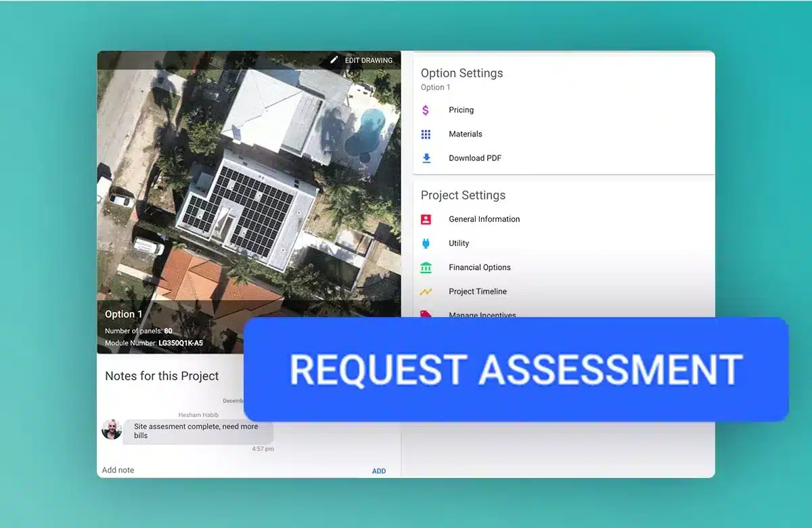The width and height of the screenshot is (812, 528).
Task: Select Download PDF
Action: tap(475, 158)
